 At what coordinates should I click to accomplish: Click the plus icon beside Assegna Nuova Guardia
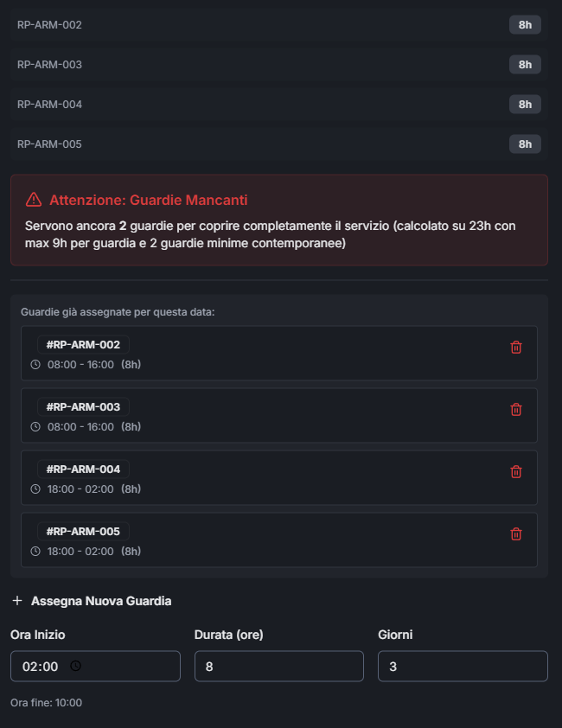[x=17, y=601]
